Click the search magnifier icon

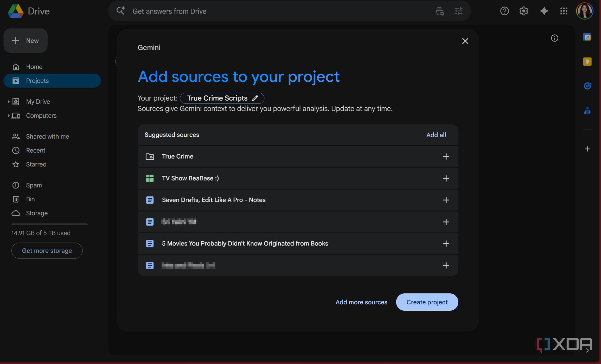(121, 11)
